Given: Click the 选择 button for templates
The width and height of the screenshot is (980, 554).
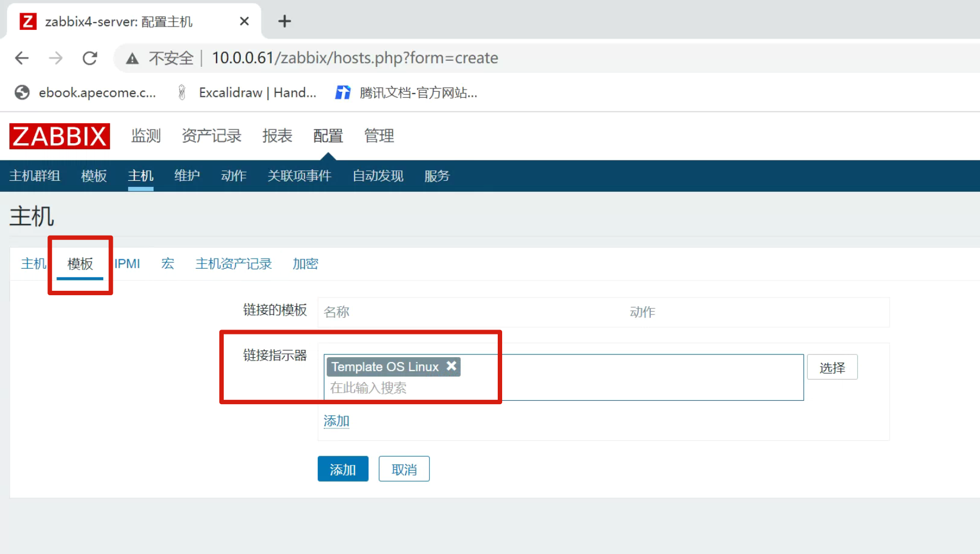Looking at the screenshot, I should (x=832, y=368).
